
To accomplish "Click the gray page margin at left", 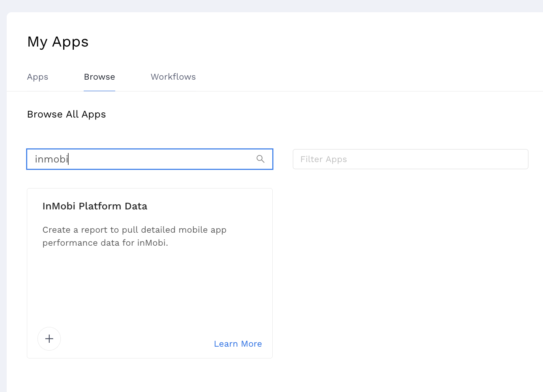I will (3, 197).
